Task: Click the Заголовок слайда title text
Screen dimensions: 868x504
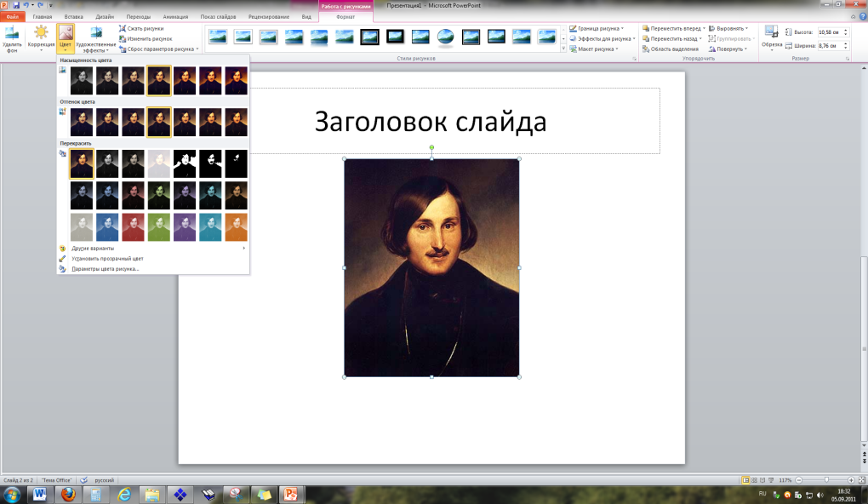Action: [431, 121]
